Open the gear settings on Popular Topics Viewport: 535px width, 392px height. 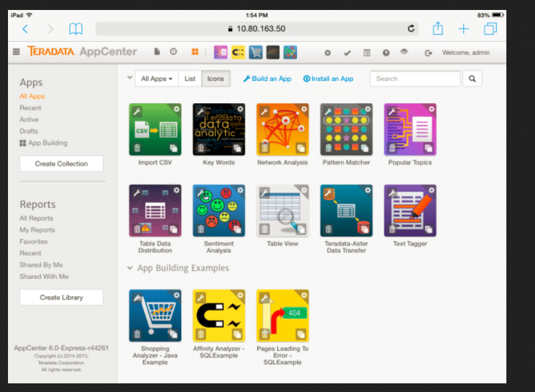(430, 109)
